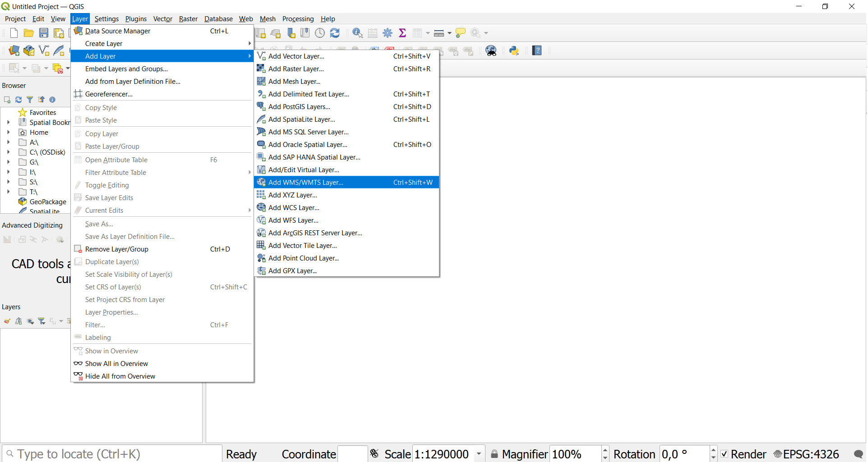Click New GeoPackage Layer toolbar icon

[x=29, y=50]
